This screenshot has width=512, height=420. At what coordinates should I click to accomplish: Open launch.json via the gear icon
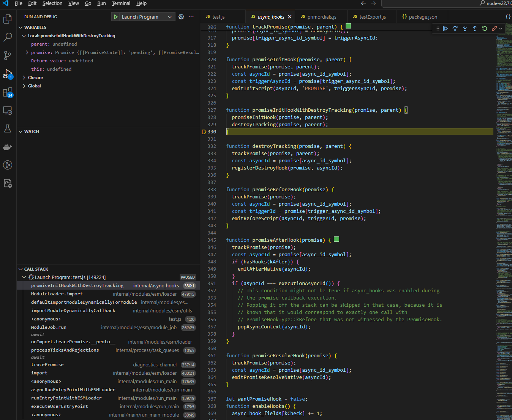click(181, 17)
